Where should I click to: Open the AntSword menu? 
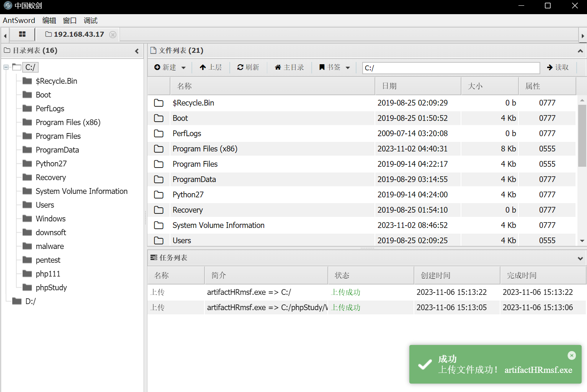(x=19, y=21)
